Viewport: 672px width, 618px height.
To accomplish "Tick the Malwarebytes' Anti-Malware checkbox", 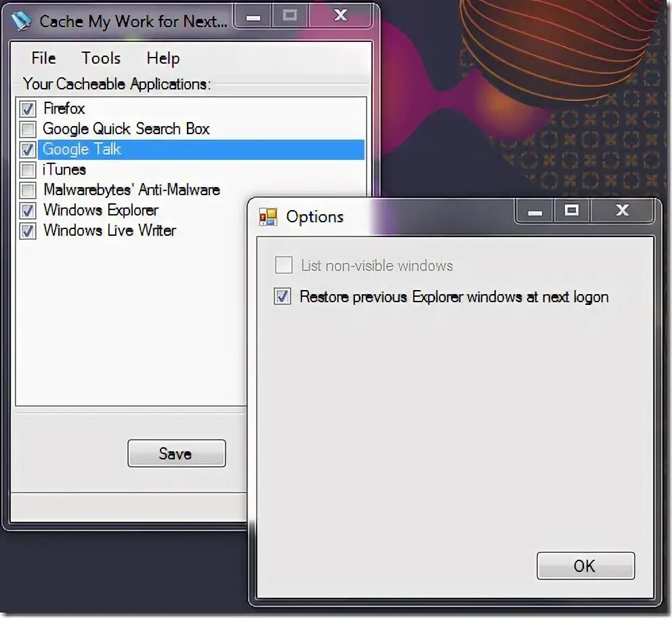I will pyautogui.click(x=28, y=190).
